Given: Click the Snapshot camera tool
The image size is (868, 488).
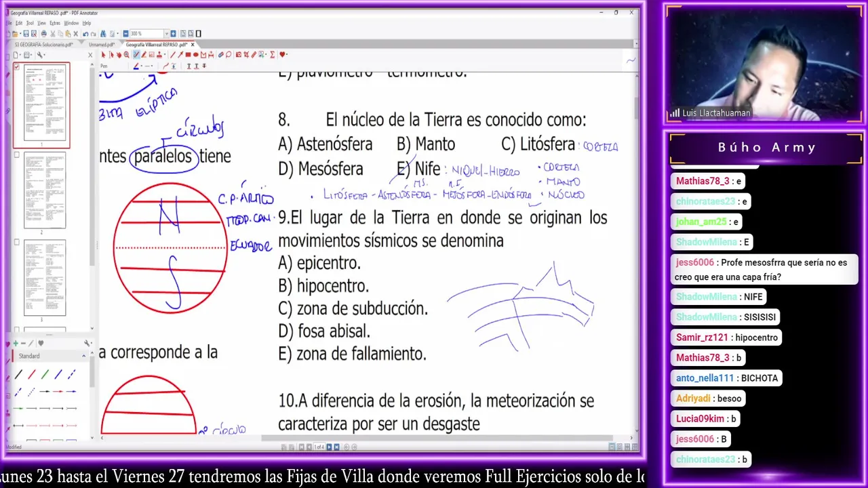Looking at the screenshot, I should tap(239, 55).
